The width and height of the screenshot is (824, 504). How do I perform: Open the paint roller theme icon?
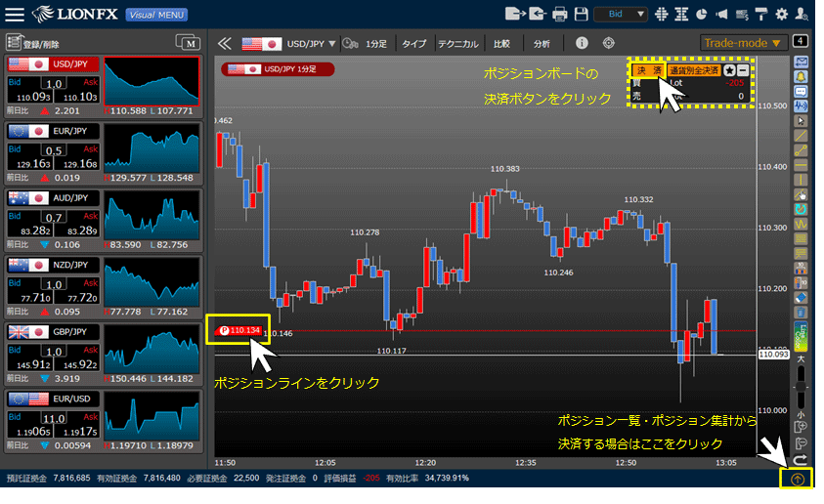coord(761,15)
